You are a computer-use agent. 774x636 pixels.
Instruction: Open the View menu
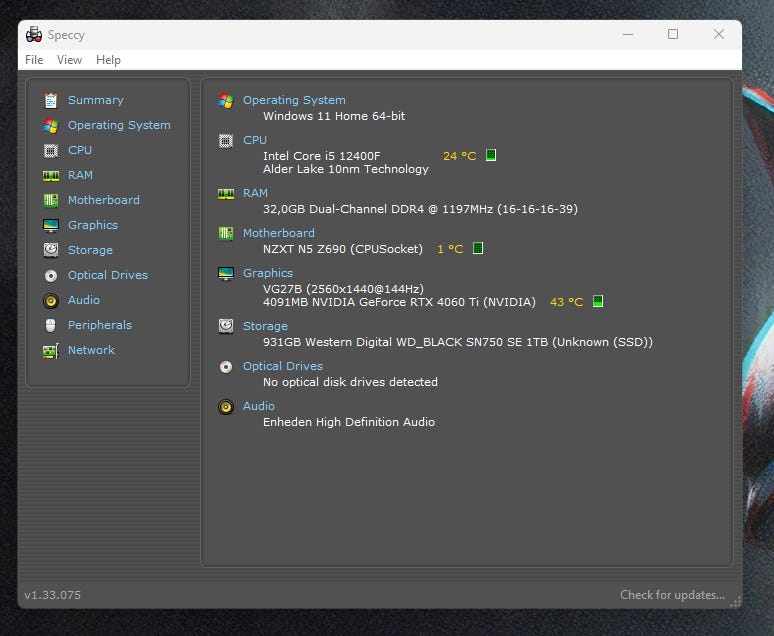[x=69, y=60]
